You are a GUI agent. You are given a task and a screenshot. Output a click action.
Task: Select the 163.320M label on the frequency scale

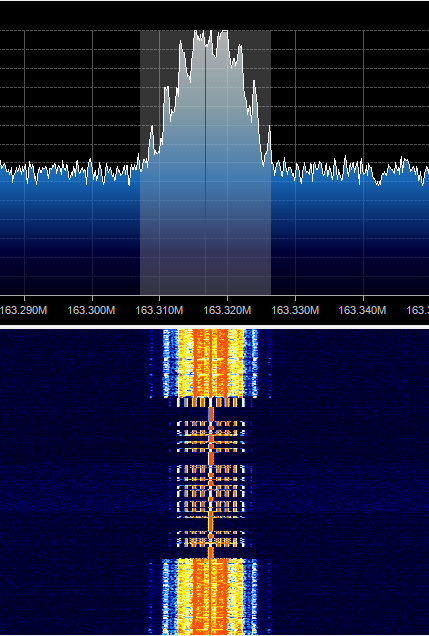click(227, 310)
